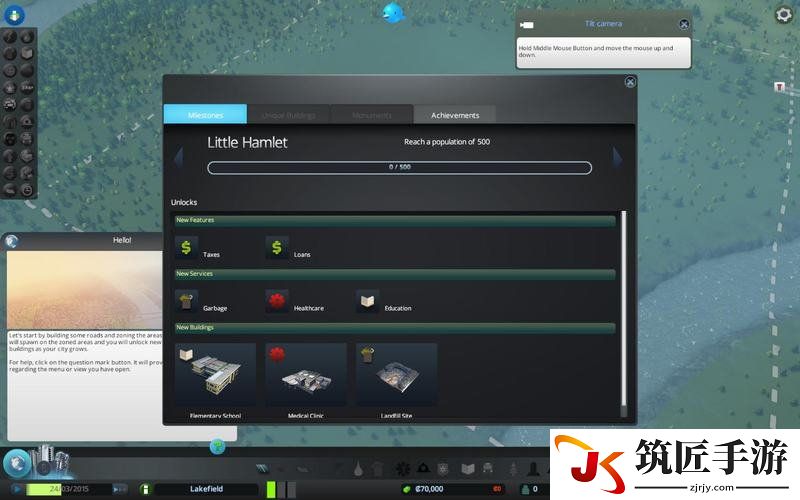Click the 0 / 500 population progress bar

click(x=399, y=167)
